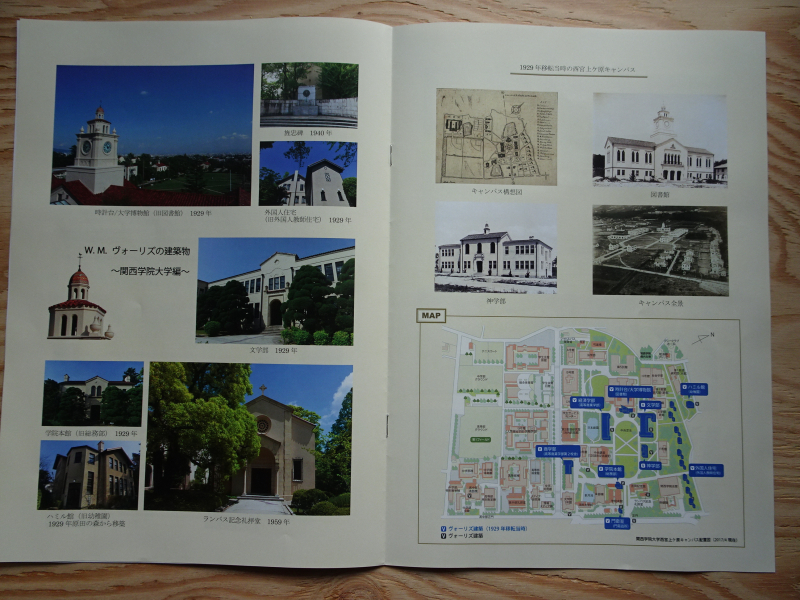Click caption キャンパス全景

click(x=660, y=304)
